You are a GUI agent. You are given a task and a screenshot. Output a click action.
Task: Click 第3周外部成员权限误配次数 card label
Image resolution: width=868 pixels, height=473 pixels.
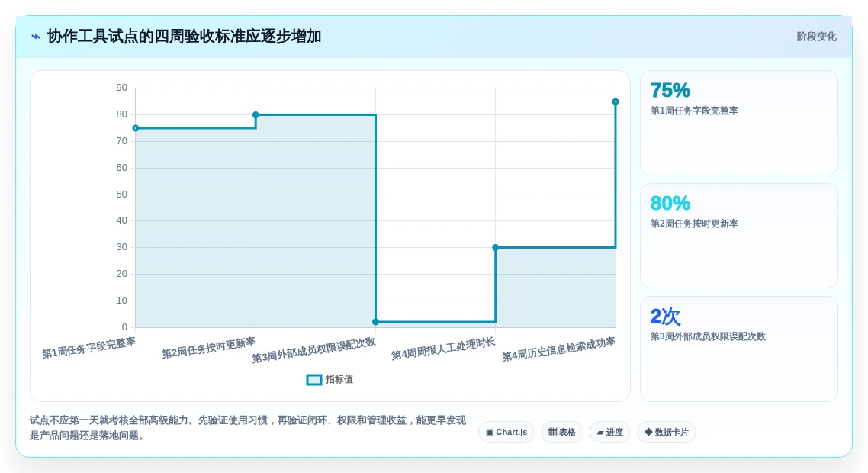point(708,336)
